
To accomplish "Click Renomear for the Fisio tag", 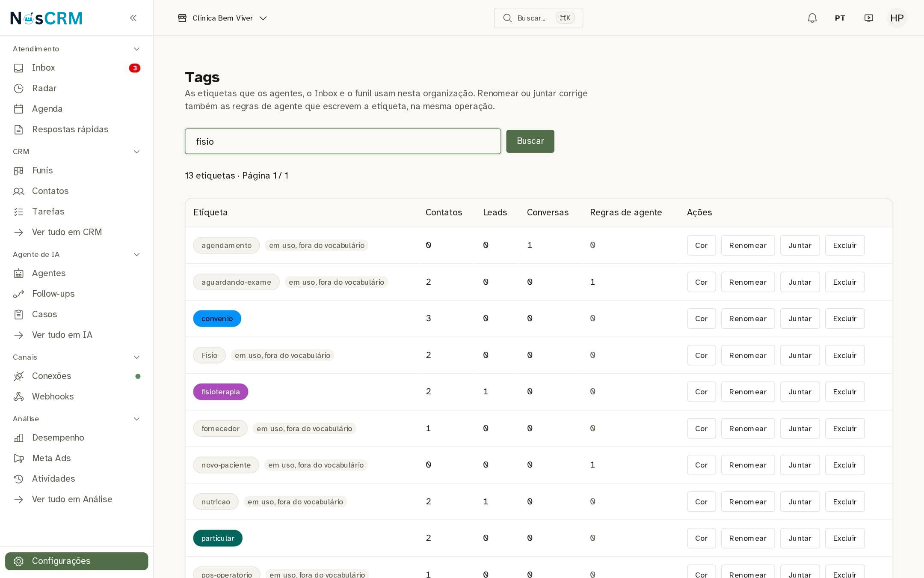I will pyautogui.click(x=748, y=355).
